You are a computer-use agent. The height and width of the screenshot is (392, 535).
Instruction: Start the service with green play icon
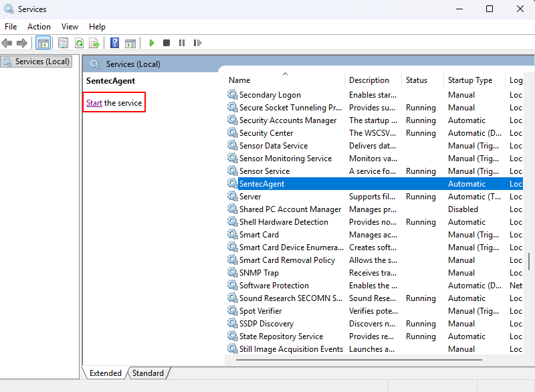pyautogui.click(x=152, y=43)
